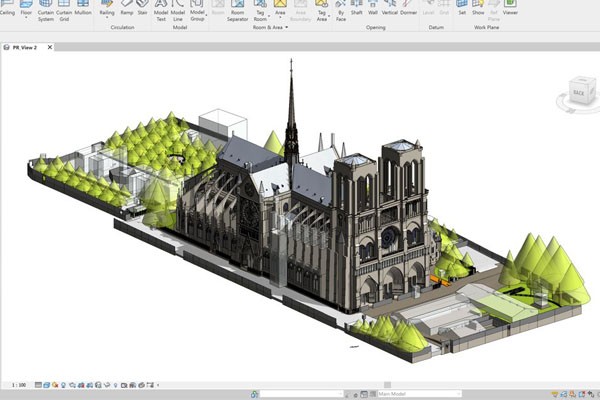Choose the Vertical opening tool
The width and height of the screenshot is (600, 400).
point(390,8)
